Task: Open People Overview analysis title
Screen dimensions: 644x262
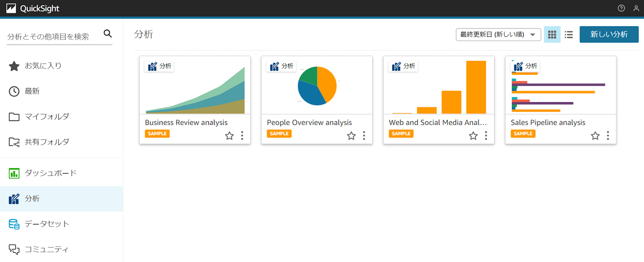Action: tap(309, 122)
